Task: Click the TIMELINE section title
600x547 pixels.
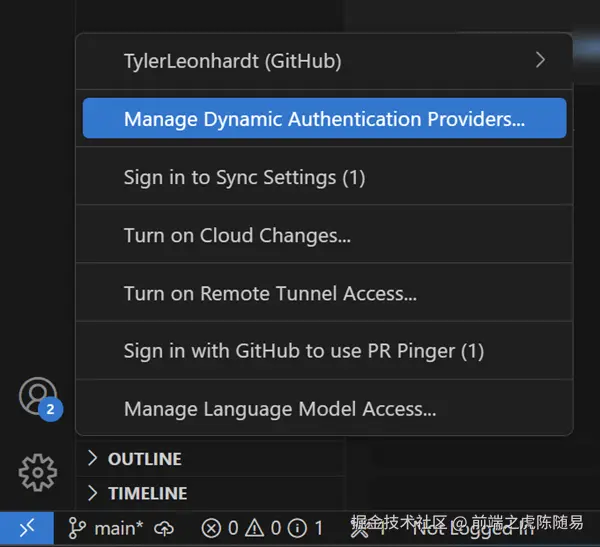Action: [148, 493]
